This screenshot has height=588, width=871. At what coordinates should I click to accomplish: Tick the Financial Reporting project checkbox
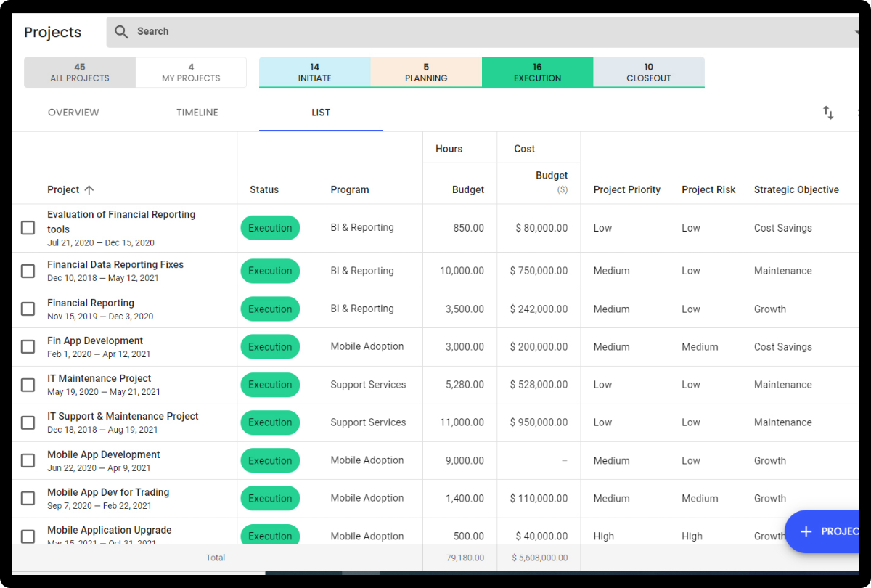[x=28, y=309]
